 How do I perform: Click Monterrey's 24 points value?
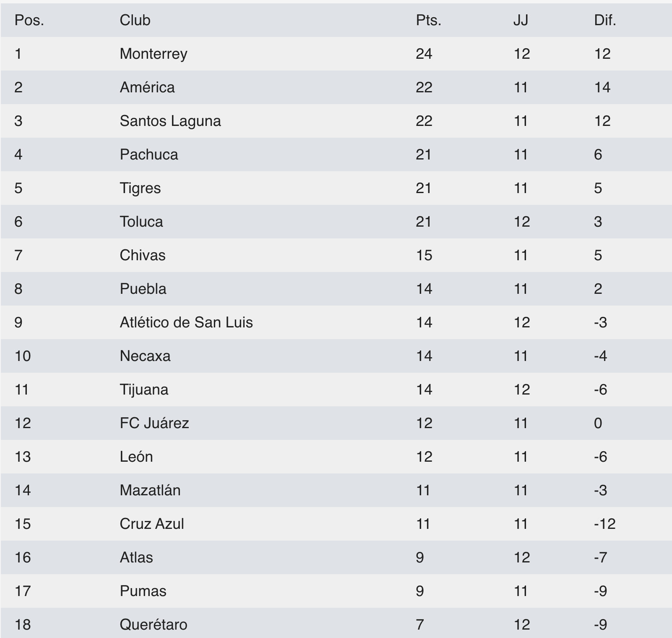(x=424, y=54)
